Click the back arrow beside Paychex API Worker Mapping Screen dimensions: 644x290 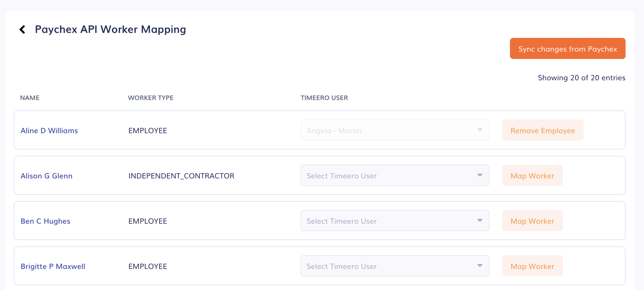(22, 29)
